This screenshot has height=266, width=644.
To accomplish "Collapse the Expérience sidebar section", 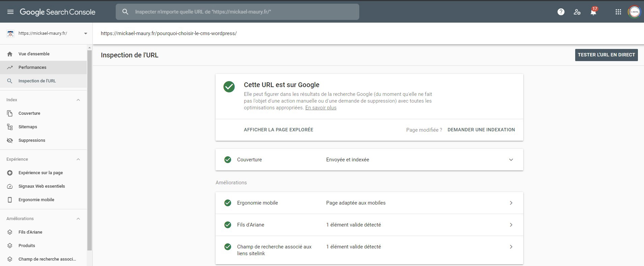I will point(78,159).
